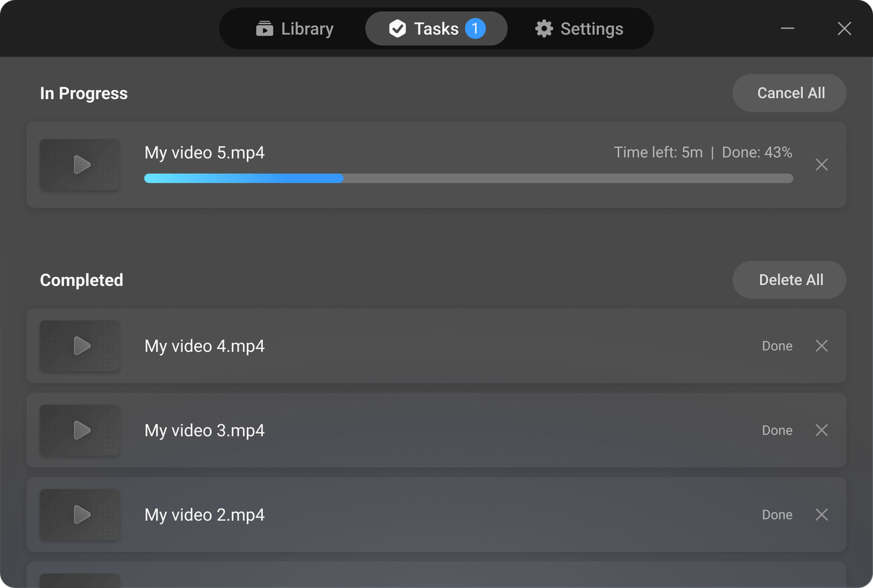Switch to the Library tab
Viewport: 873px width, 588px height.
pos(295,29)
